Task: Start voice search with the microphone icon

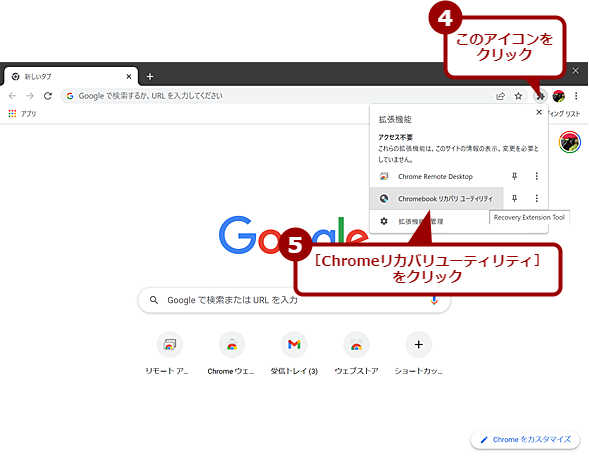Action: pyautogui.click(x=434, y=301)
